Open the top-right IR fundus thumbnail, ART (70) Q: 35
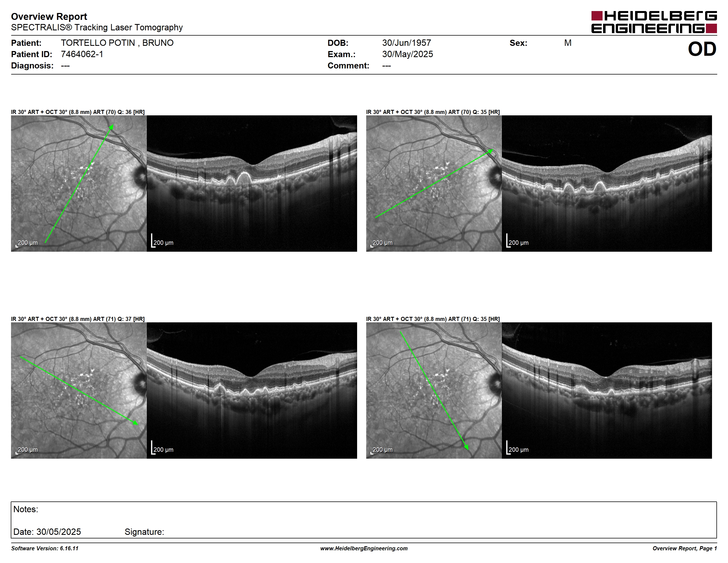 pos(434,184)
